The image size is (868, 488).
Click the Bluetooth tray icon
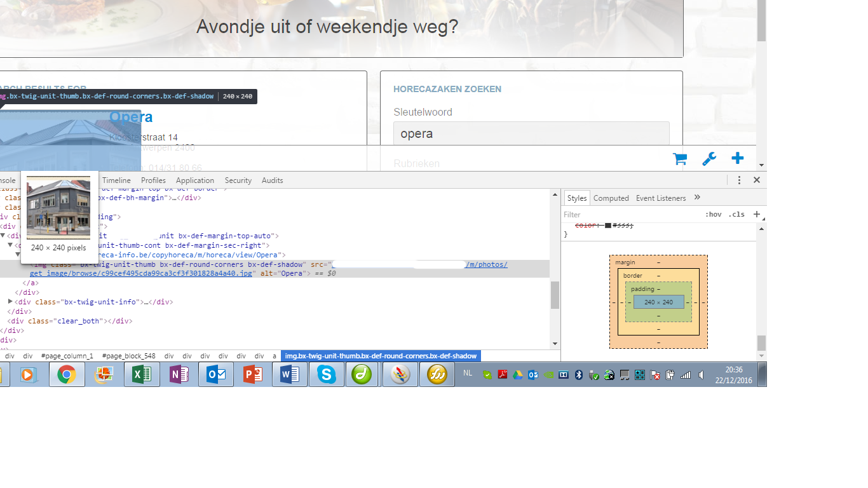click(x=579, y=375)
